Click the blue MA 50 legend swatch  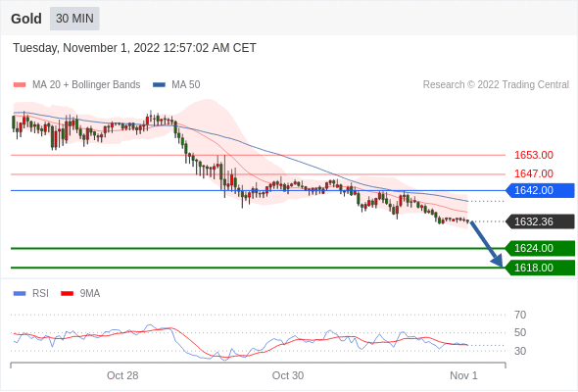(x=159, y=85)
